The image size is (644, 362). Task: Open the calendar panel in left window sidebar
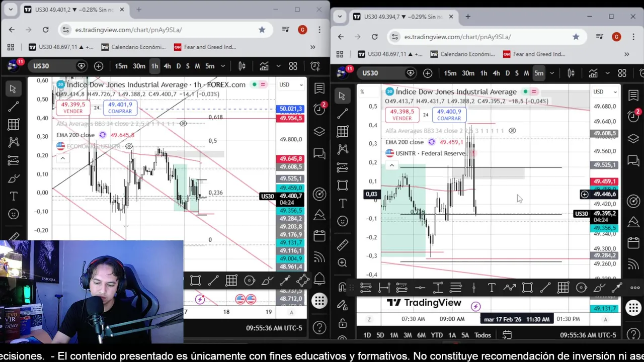[x=319, y=236]
